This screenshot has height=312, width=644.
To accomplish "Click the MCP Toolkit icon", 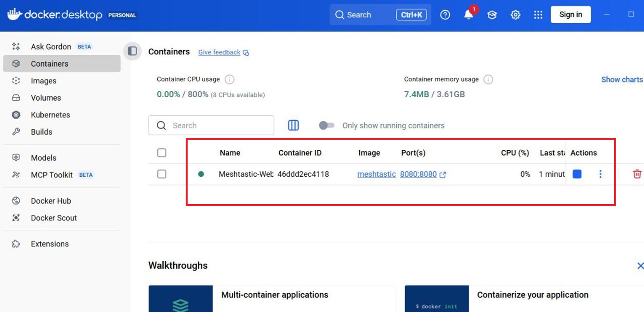I will coord(16,174).
